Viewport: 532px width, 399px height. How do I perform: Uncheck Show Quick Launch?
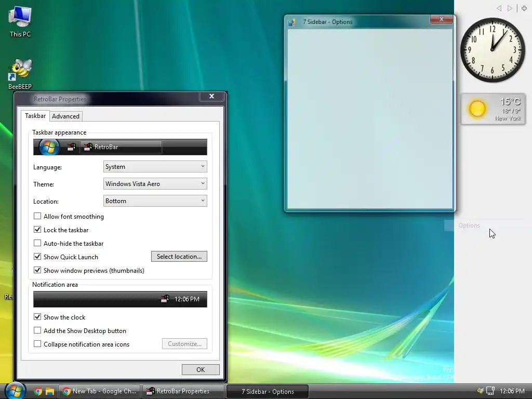[x=37, y=257]
